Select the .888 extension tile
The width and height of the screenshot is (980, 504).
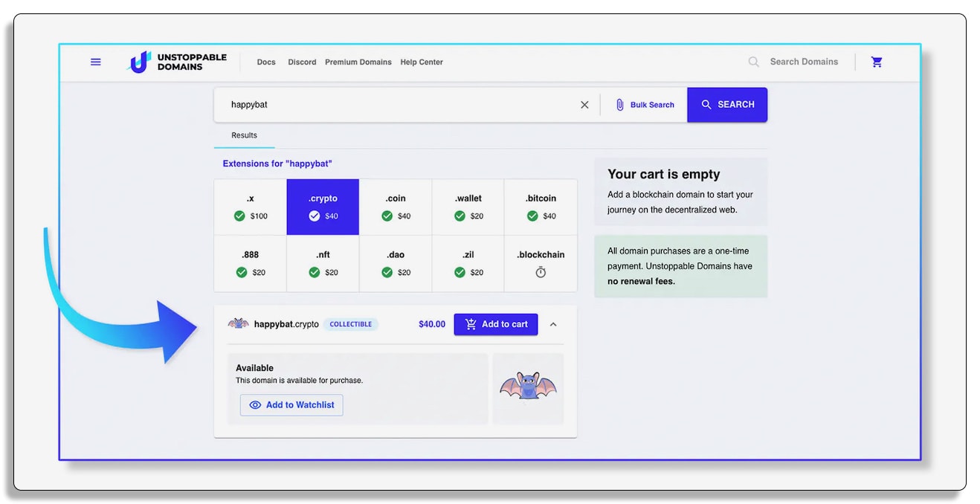point(251,263)
